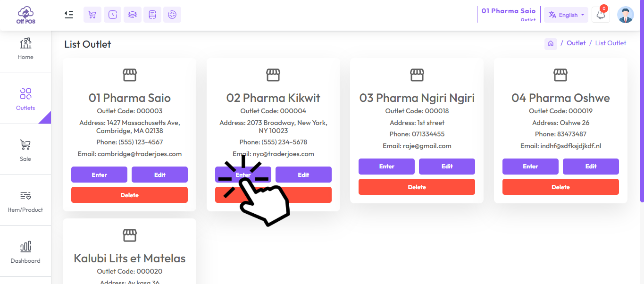Click the List Outlet breadcrumb link
The height and width of the screenshot is (284, 644).
click(611, 43)
